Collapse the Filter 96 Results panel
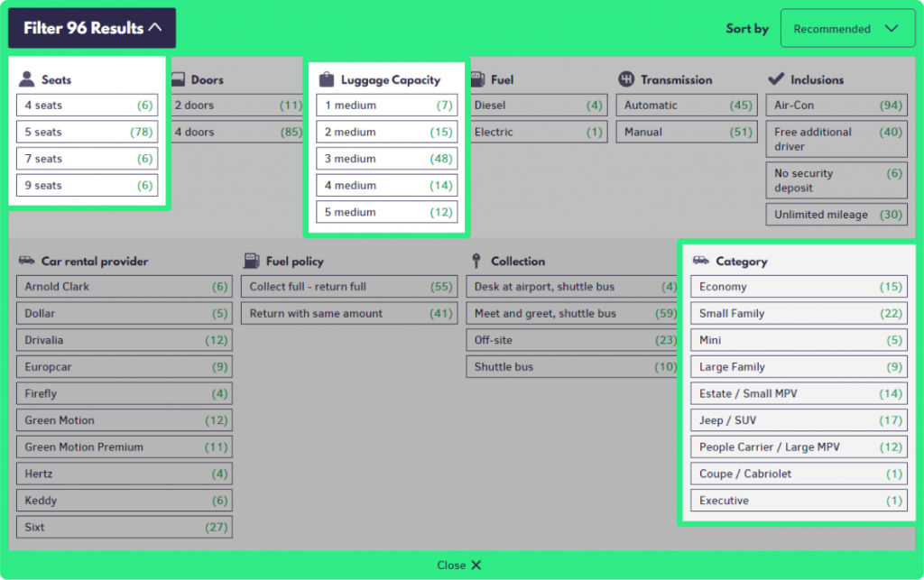This screenshot has height=580, width=924. [91, 28]
